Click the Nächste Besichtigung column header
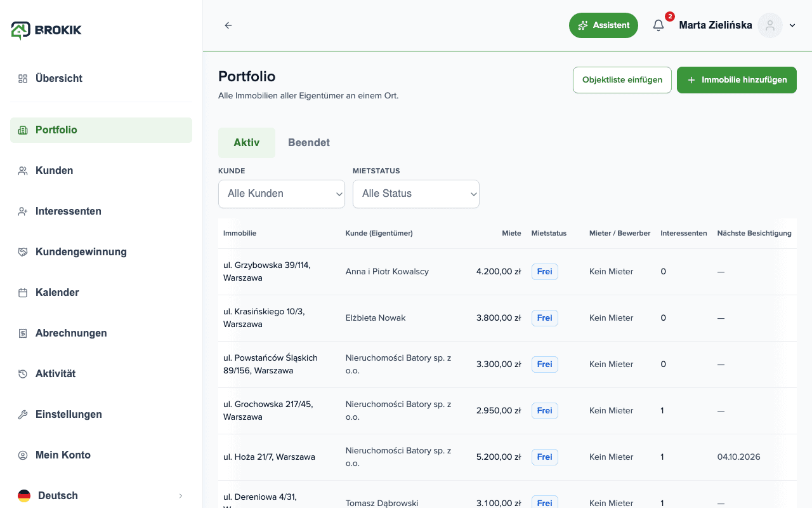Viewport: 812px width, 508px height. [754, 234]
